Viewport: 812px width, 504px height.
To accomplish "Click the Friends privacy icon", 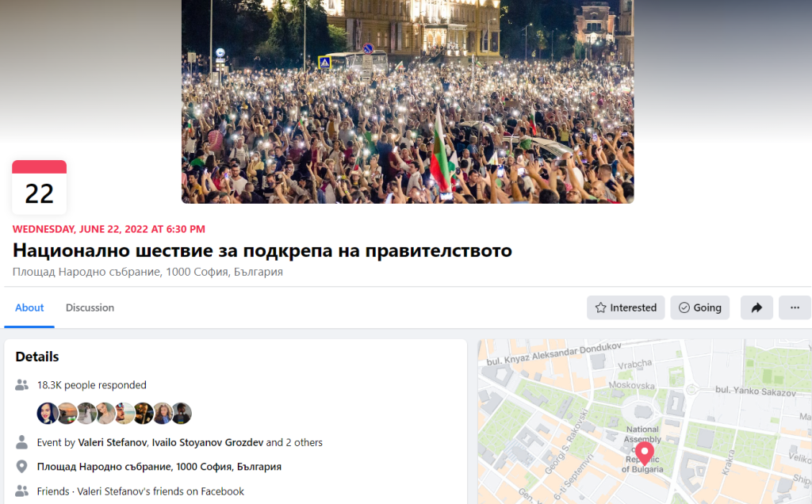I will pyautogui.click(x=21, y=491).
